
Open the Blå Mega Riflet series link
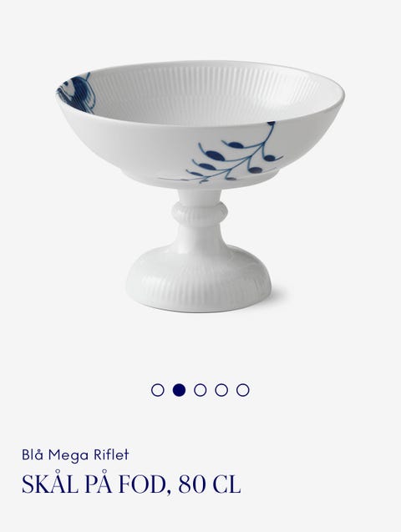(x=75, y=455)
